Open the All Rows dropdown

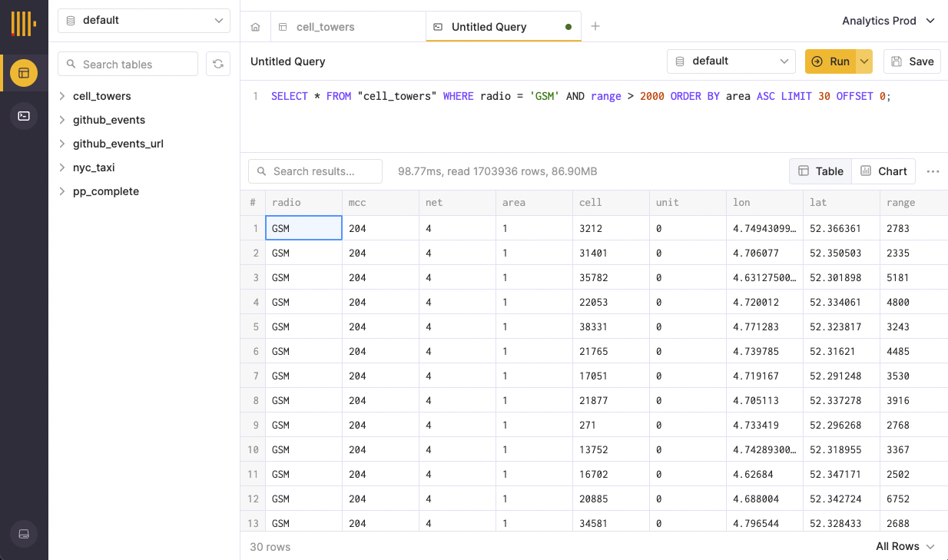[906, 546]
